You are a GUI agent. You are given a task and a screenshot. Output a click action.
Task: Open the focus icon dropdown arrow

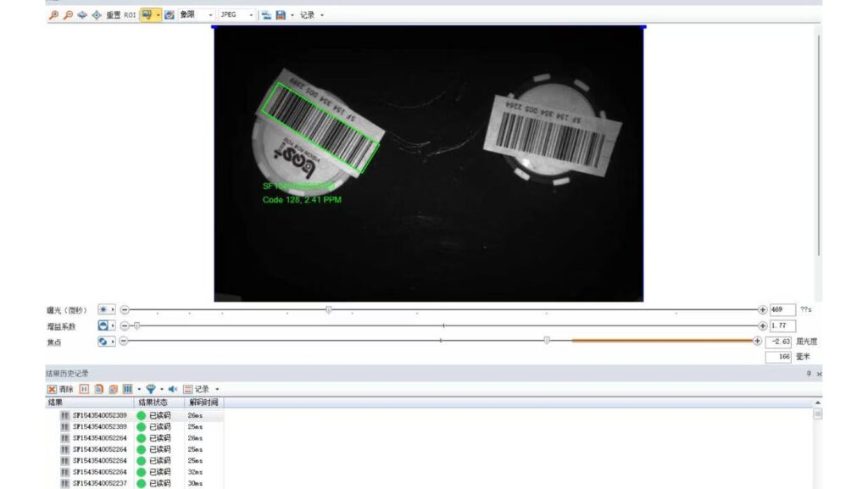[113, 342]
